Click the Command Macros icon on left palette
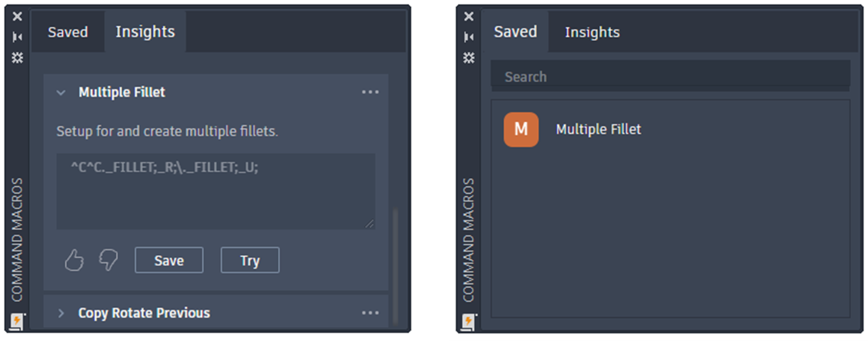The height and width of the screenshot is (341, 868). (x=17, y=321)
